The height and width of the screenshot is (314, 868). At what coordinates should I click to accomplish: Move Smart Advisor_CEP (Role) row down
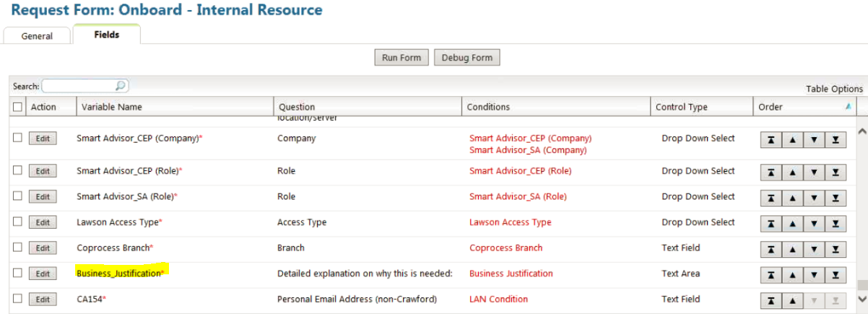(814, 172)
